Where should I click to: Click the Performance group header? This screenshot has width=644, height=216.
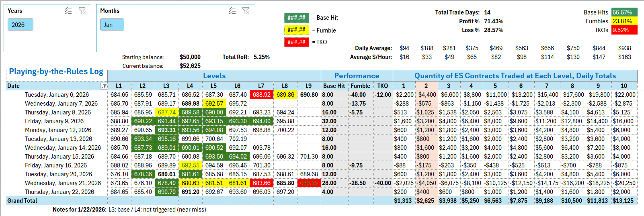tap(357, 76)
